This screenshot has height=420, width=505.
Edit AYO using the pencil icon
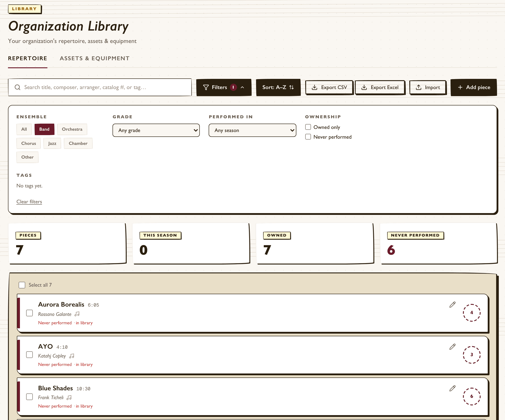(452, 347)
